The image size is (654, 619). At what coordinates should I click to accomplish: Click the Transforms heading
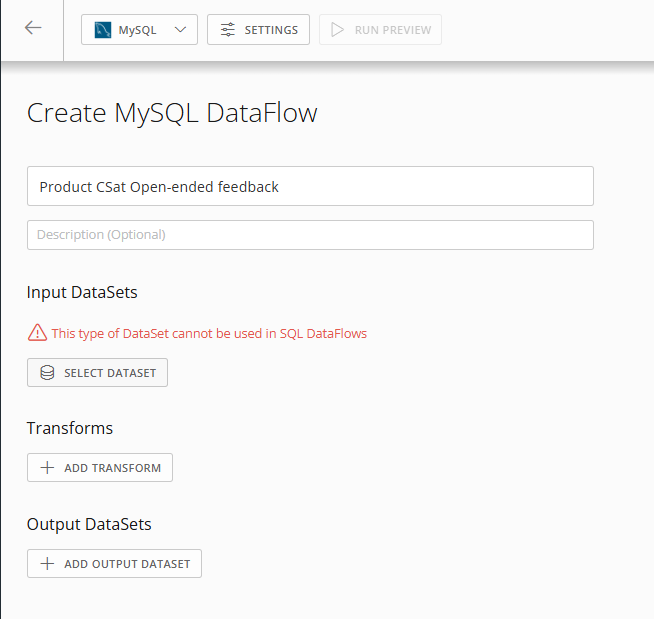click(x=70, y=428)
